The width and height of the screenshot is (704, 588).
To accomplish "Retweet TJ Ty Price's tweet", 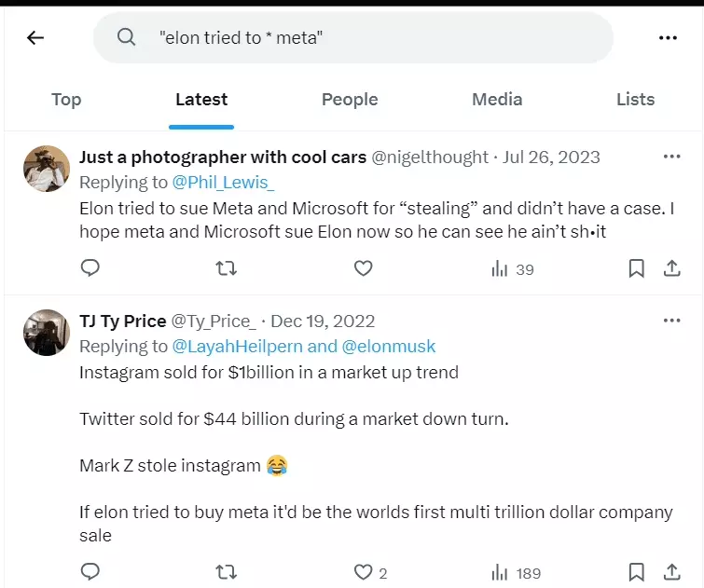I will point(226,571).
